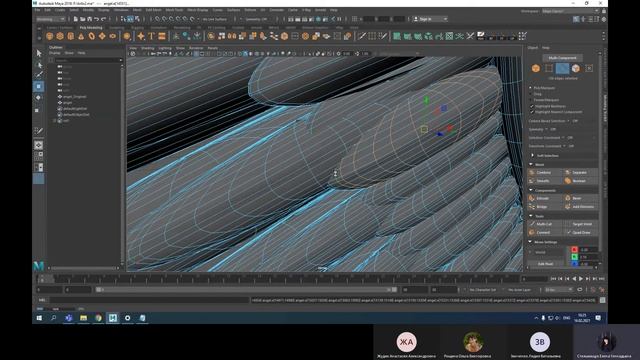Open the Edit Mesh menu
The width and height of the screenshot is (640, 360).
(x=153, y=10)
